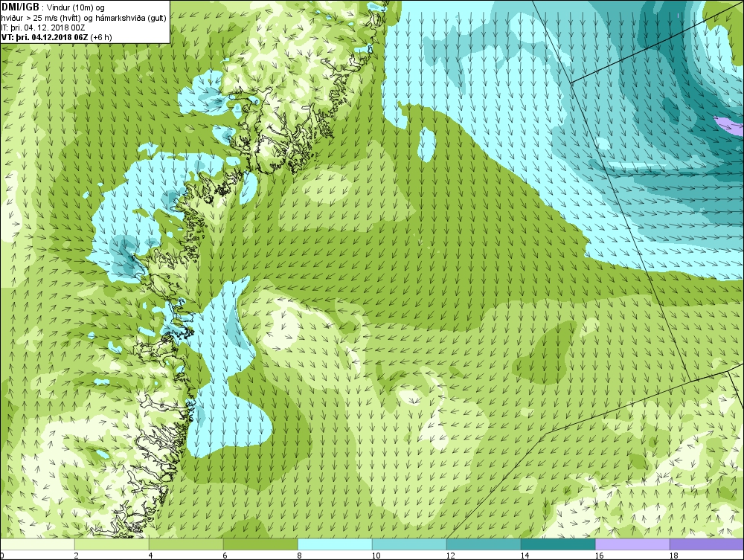The height and width of the screenshot is (560, 744).
Task: Click the 8–10 m/s light cyan swatch
Action: click(335, 544)
